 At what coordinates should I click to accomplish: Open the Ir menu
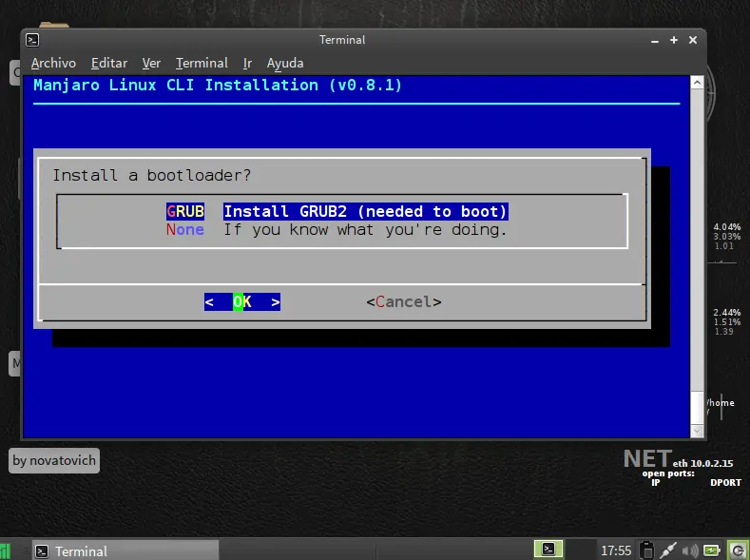247,63
